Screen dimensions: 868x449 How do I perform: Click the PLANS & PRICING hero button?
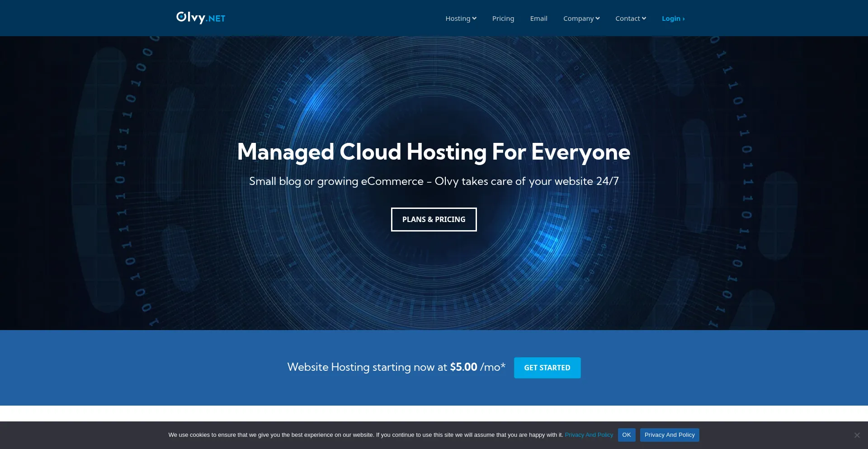434,219
